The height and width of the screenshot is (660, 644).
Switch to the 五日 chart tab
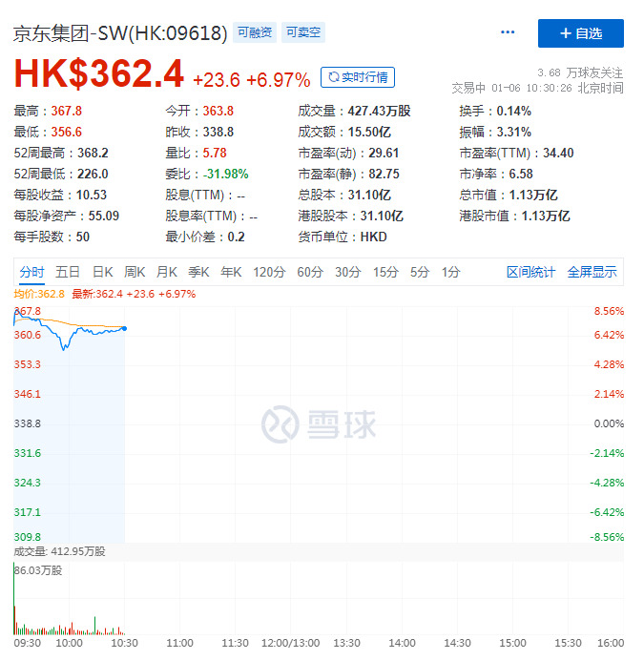(68, 272)
